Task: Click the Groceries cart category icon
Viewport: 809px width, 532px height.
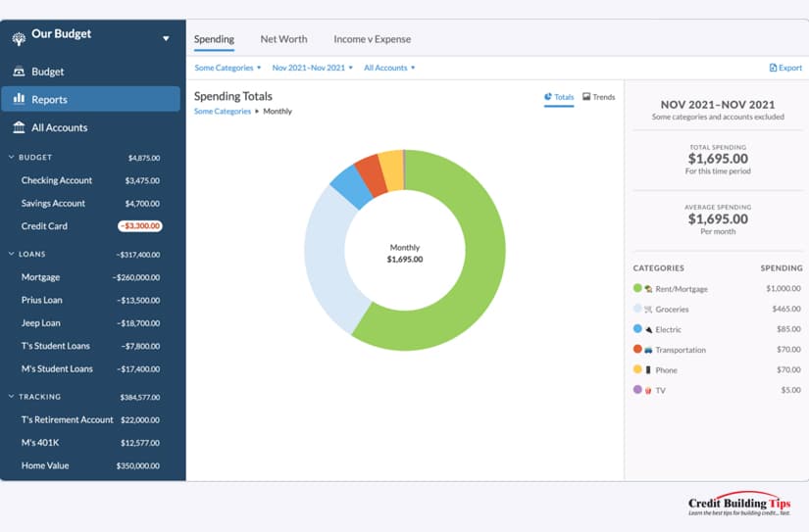Action: pos(648,310)
